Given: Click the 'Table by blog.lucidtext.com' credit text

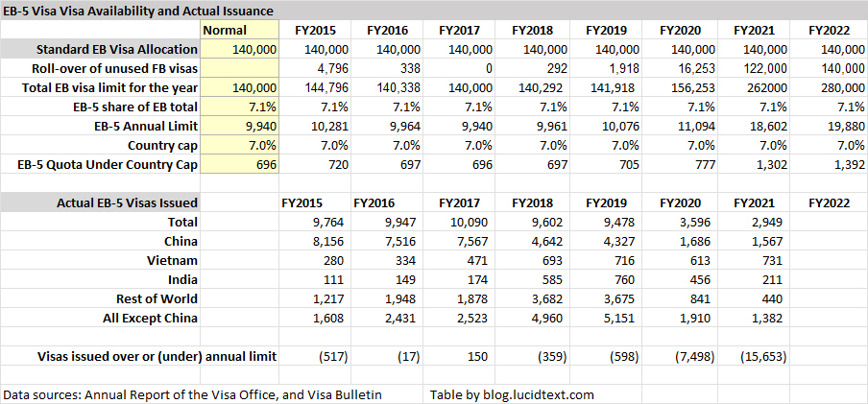Looking at the screenshot, I should pyautogui.click(x=513, y=394).
